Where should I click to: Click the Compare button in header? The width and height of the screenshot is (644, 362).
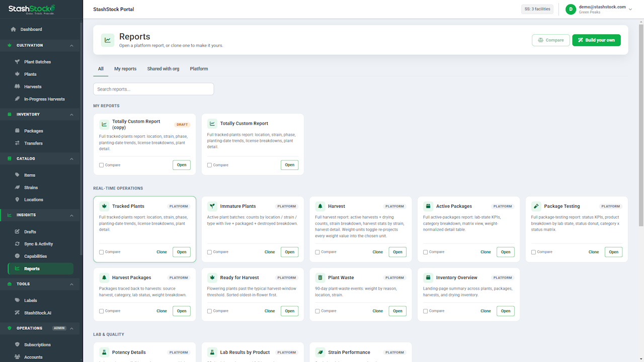(551, 40)
